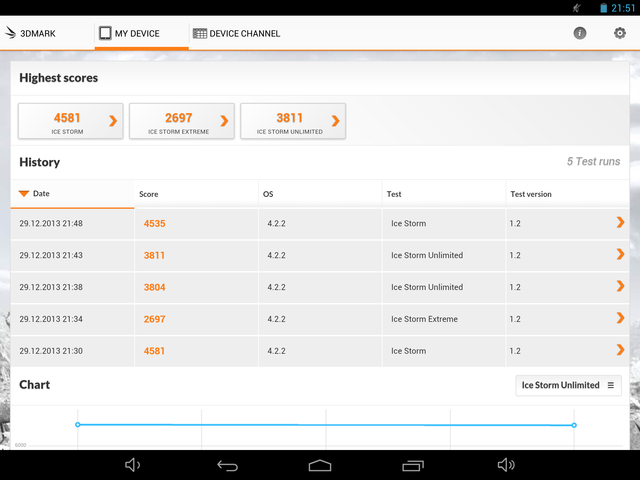
Task: Switch to the Device Channel tab
Action: pyautogui.click(x=237, y=33)
